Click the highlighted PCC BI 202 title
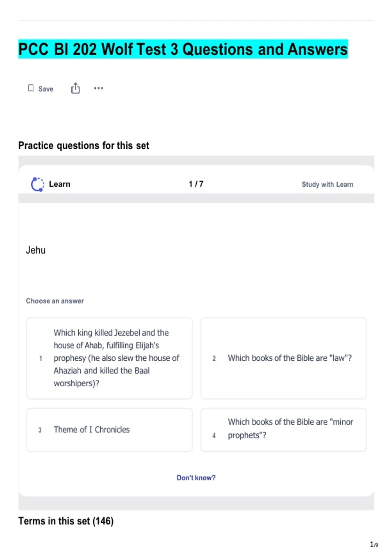 tap(183, 49)
